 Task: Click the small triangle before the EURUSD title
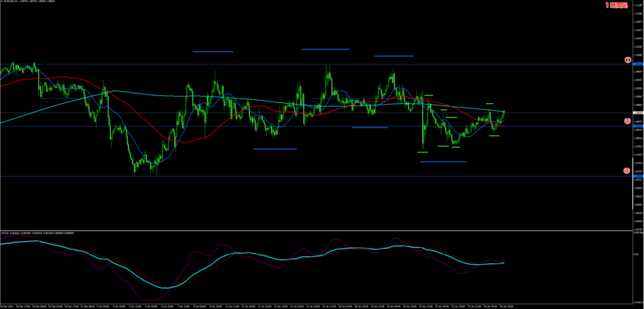pyautogui.click(x=2, y=1)
